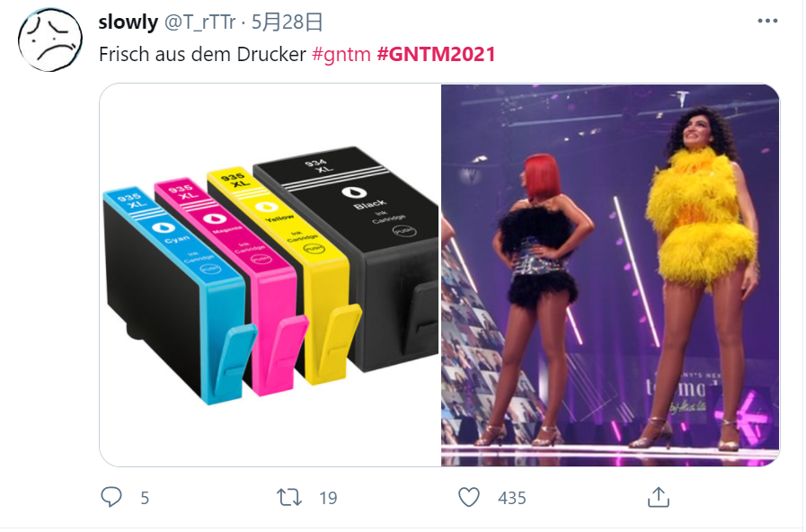Open the three-dot more options menu
The width and height of the screenshot is (806, 532).
[x=767, y=21]
